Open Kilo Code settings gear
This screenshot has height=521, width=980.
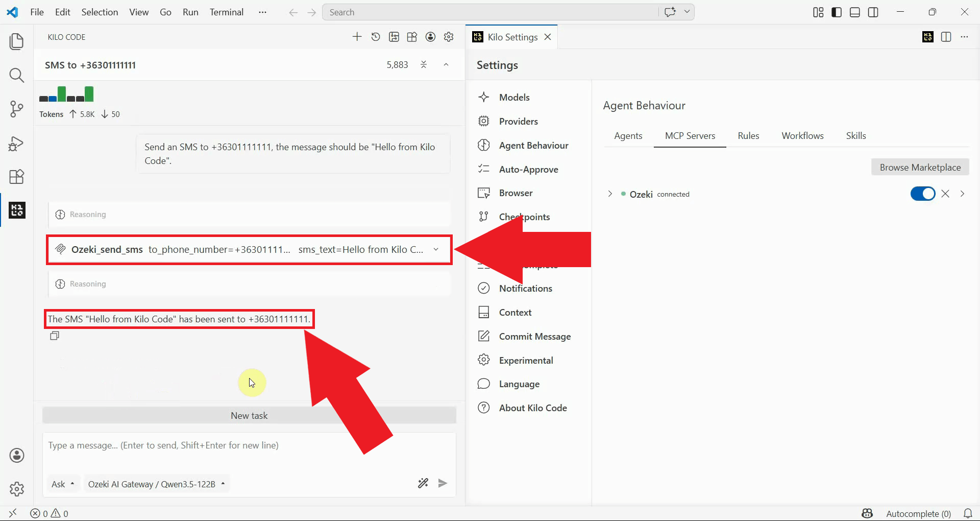[449, 37]
